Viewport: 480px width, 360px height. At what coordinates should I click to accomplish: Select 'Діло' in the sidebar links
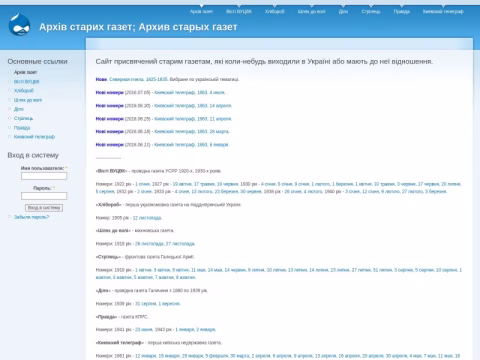click(x=19, y=109)
